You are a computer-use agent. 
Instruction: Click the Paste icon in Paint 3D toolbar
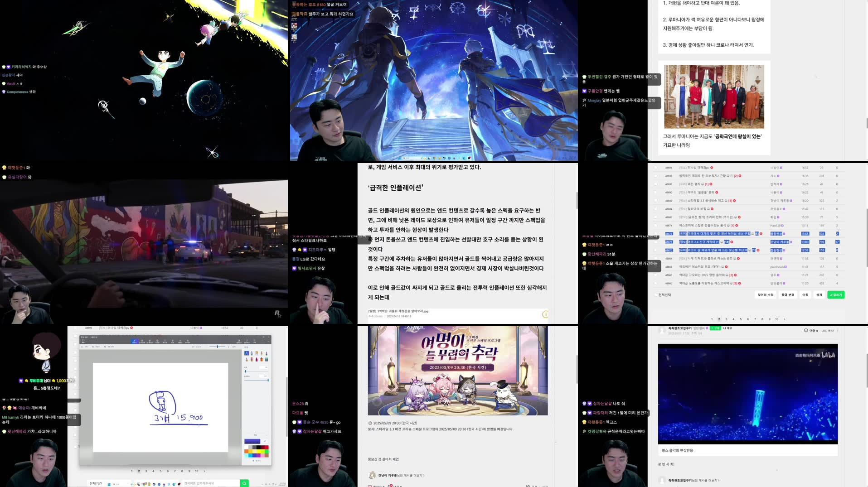point(239,341)
